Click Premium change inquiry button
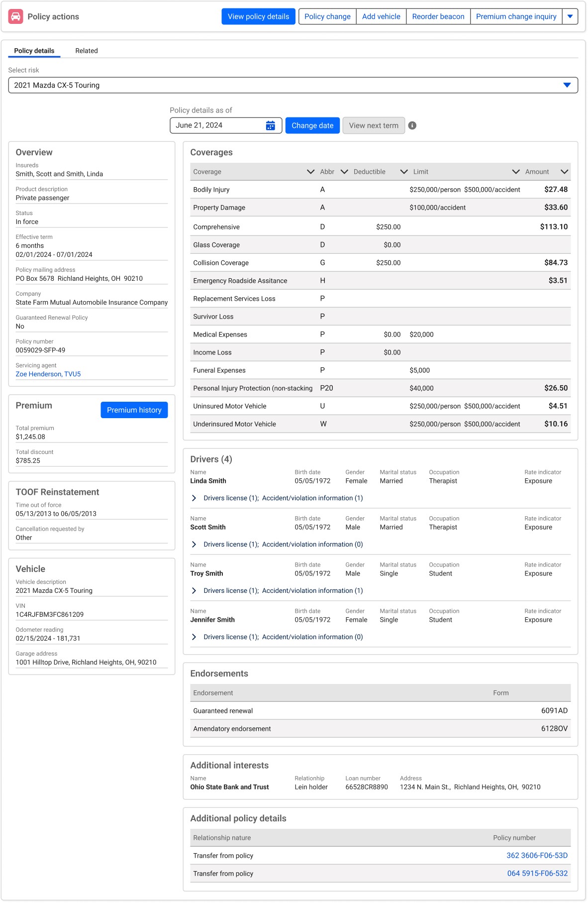This screenshot has width=588, height=903. click(x=516, y=16)
